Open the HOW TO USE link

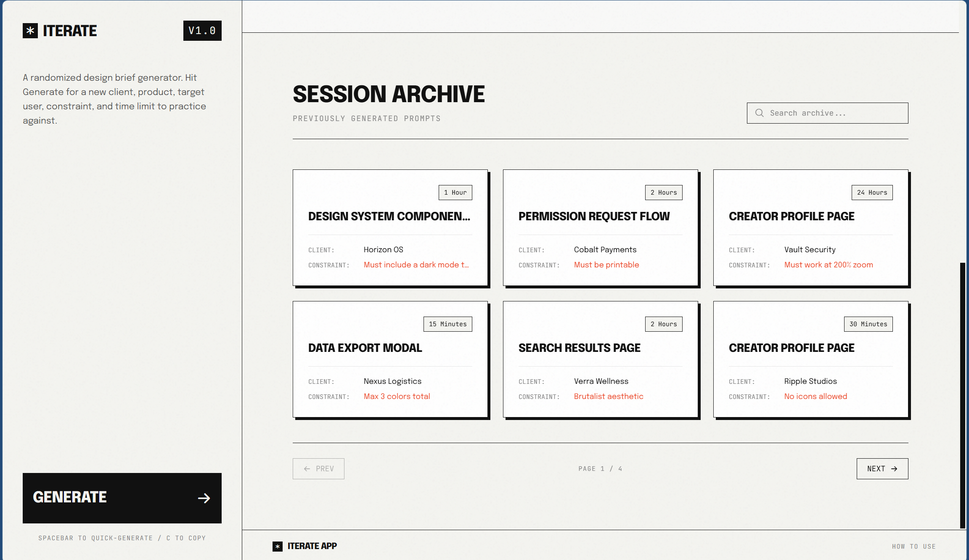tap(913, 546)
